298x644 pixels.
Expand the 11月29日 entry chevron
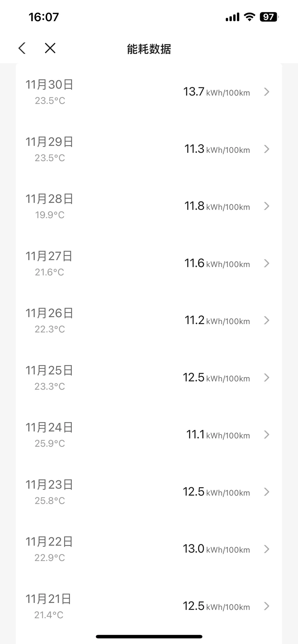pyautogui.click(x=267, y=149)
